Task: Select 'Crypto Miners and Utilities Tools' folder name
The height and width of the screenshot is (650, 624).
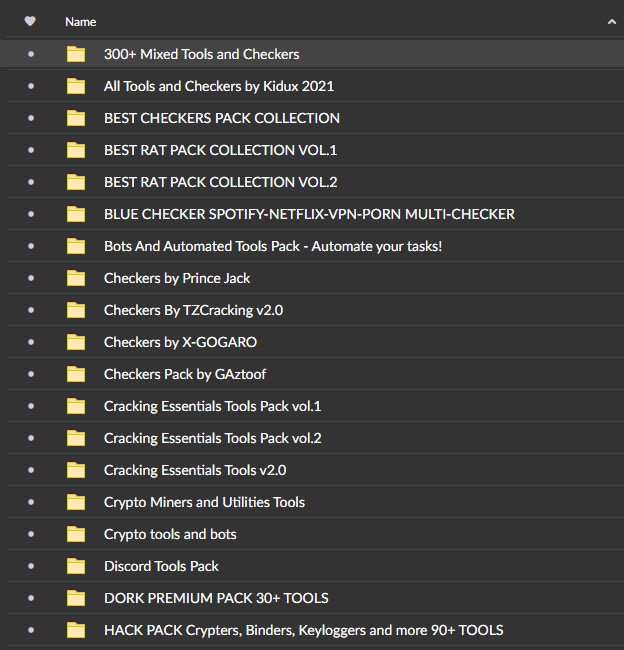Action: pos(204,502)
